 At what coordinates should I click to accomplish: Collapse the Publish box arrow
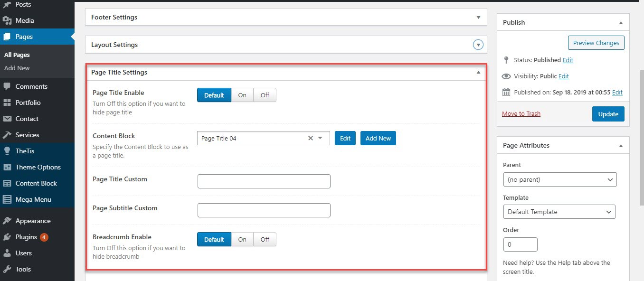621,22
